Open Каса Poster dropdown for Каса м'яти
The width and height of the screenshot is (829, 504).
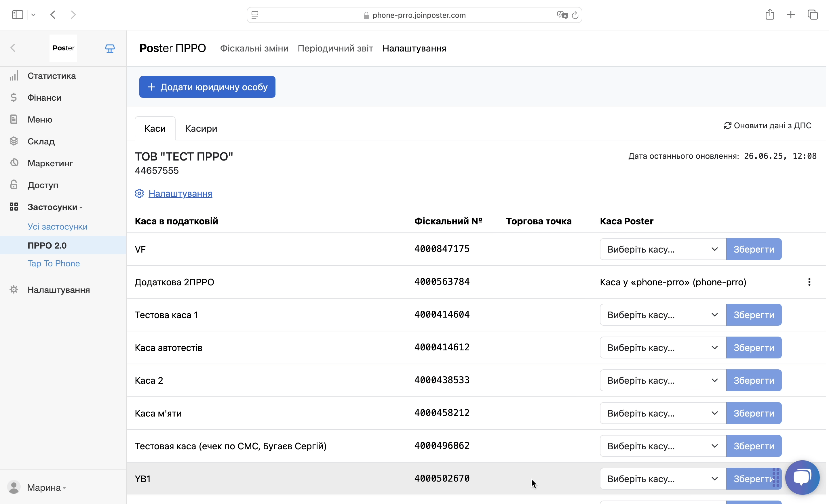coord(663,413)
